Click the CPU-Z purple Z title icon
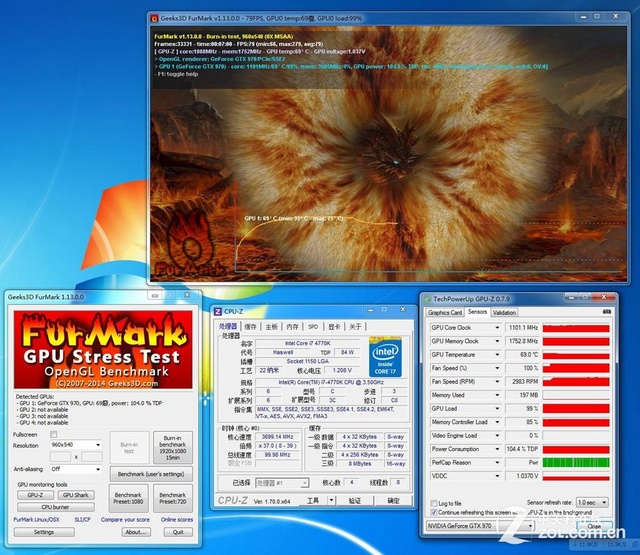Screen dimensions: 640x555 (x=218, y=312)
